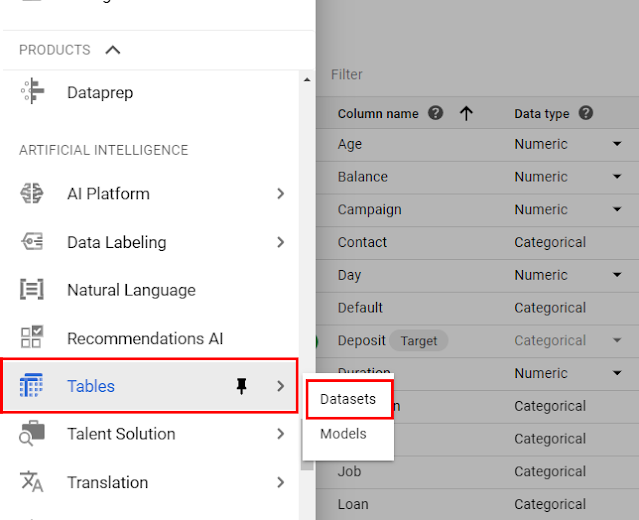Screen dimensions: 639x520
Task: Open data type dropdown for Day
Action: click(x=617, y=275)
